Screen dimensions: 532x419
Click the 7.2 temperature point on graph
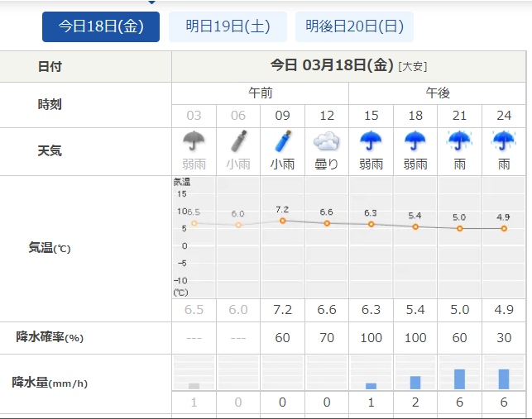[283, 221]
